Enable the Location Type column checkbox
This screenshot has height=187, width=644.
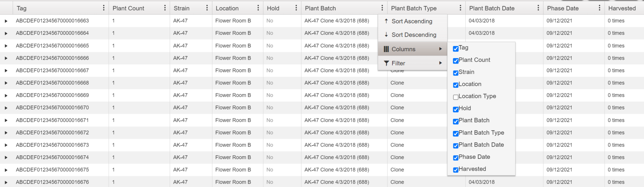click(456, 97)
